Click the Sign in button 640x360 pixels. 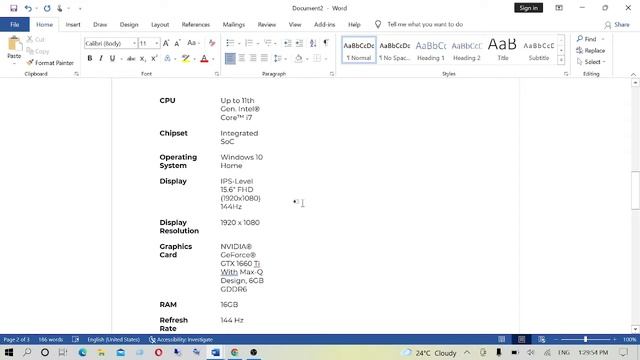pyautogui.click(x=529, y=8)
